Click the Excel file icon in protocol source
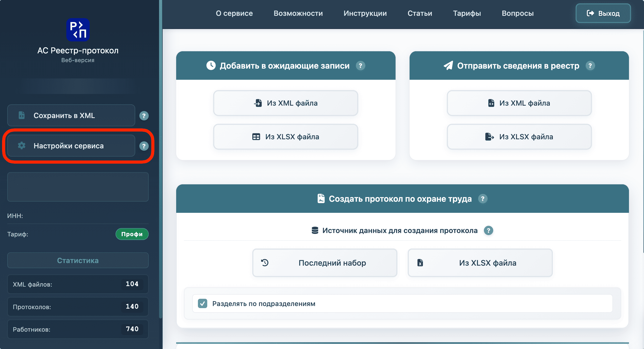644x349 pixels. click(x=420, y=263)
